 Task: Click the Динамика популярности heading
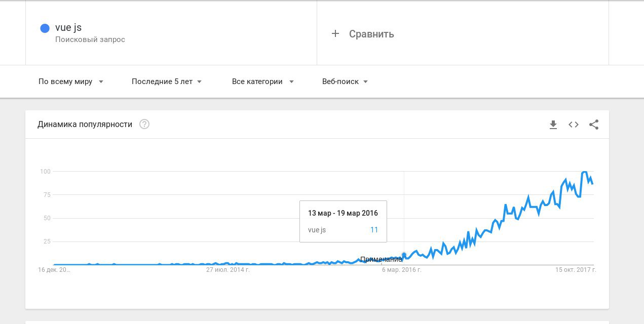coord(85,125)
